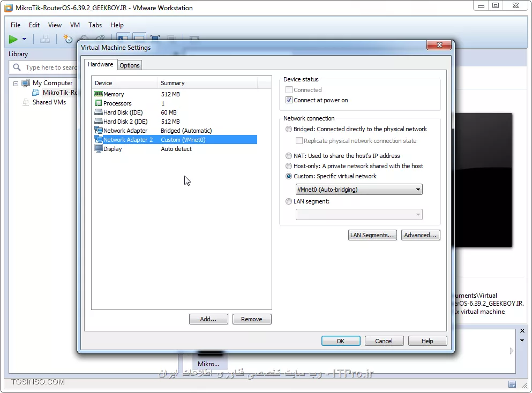Image resolution: width=532 pixels, height=393 pixels.
Task: Collapse the My Computer tree node
Action: tap(16, 84)
